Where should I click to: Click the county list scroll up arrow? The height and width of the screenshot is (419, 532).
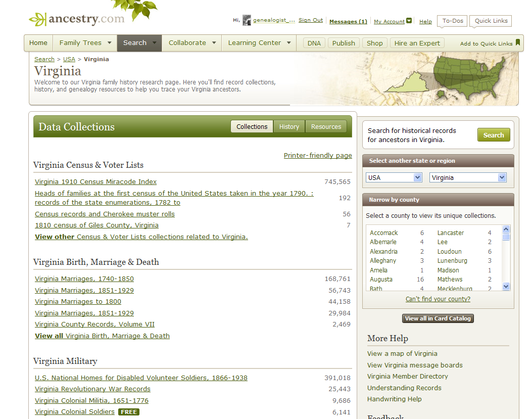point(506,229)
